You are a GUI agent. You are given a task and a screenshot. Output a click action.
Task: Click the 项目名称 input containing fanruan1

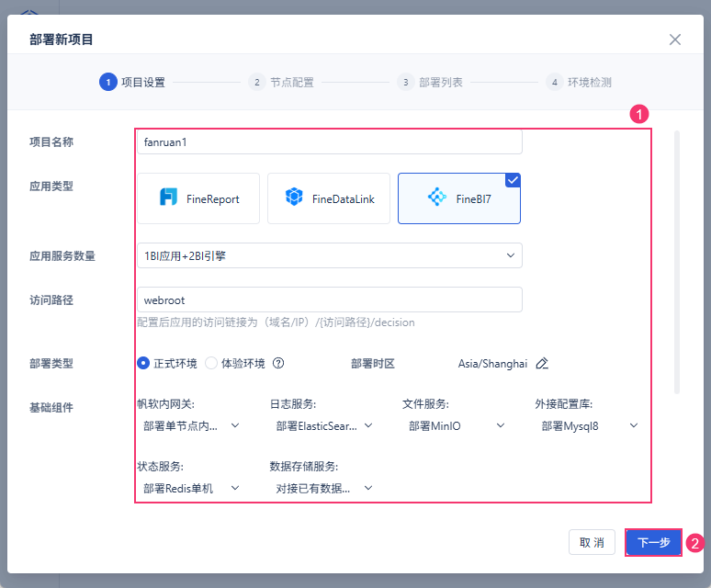click(x=330, y=141)
